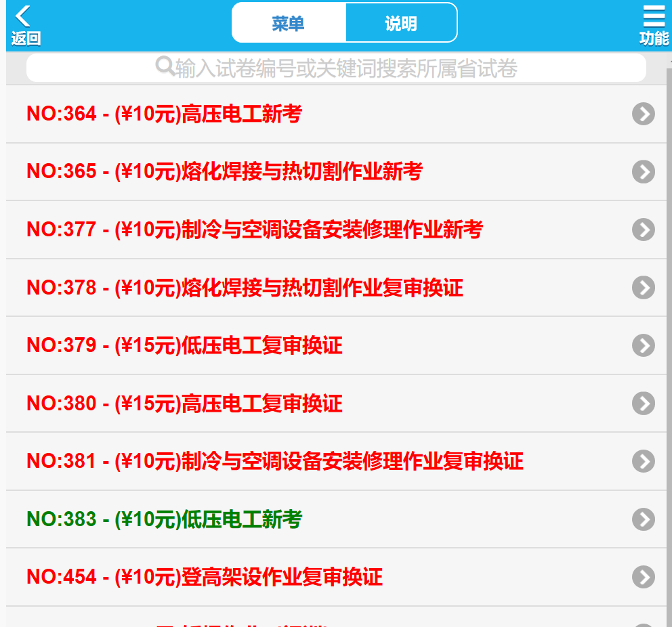The image size is (672, 627).
Task: Click arrow icon beside NO:380 高压电工复审换证
Action: [x=643, y=404]
